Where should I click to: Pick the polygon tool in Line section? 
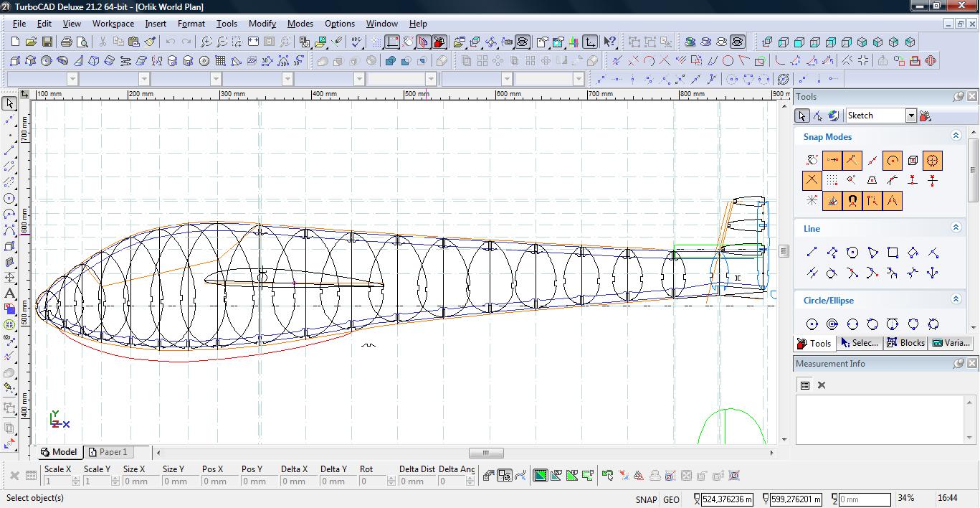coord(852,253)
